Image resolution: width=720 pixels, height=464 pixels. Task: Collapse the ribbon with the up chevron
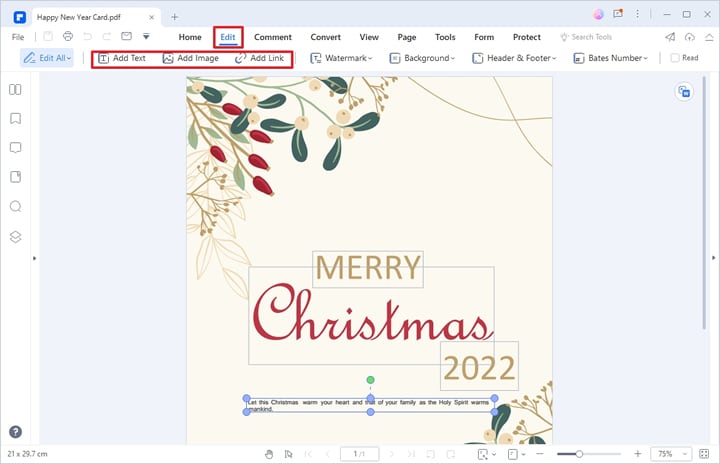pos(709,37)
